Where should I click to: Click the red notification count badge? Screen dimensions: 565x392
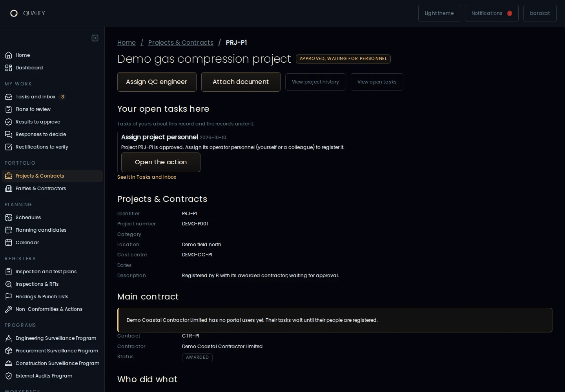point(510,13)
